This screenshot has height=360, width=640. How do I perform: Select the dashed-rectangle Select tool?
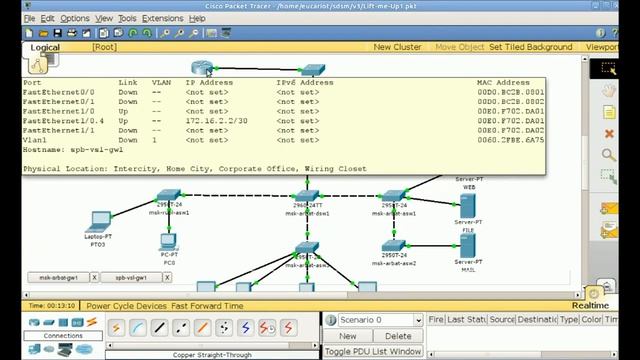coord(608,69)
